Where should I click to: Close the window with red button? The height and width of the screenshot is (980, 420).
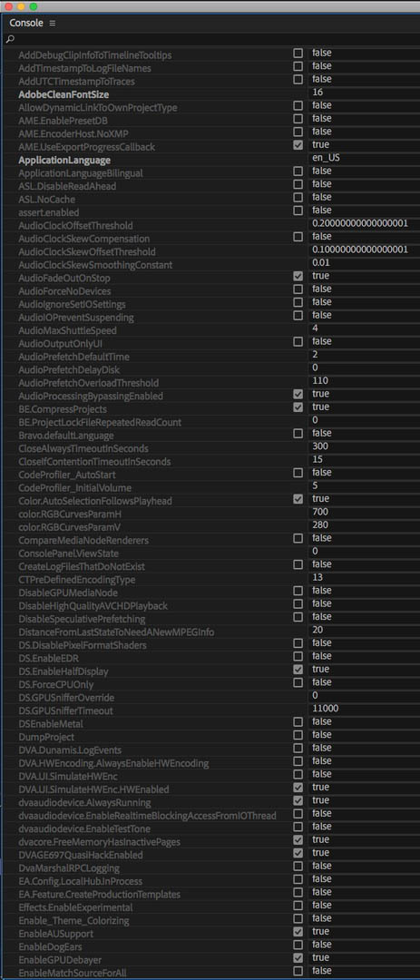pos(8,6)
